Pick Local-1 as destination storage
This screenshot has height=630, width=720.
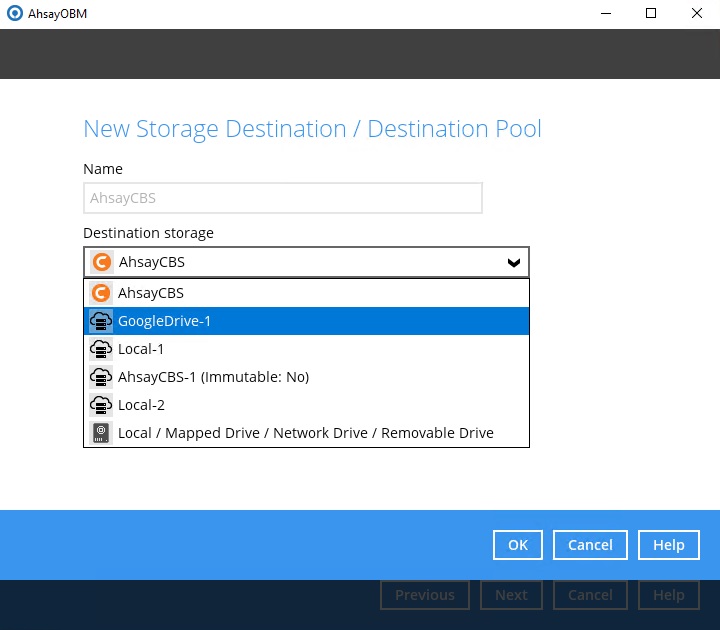click(x=306, y=349)
